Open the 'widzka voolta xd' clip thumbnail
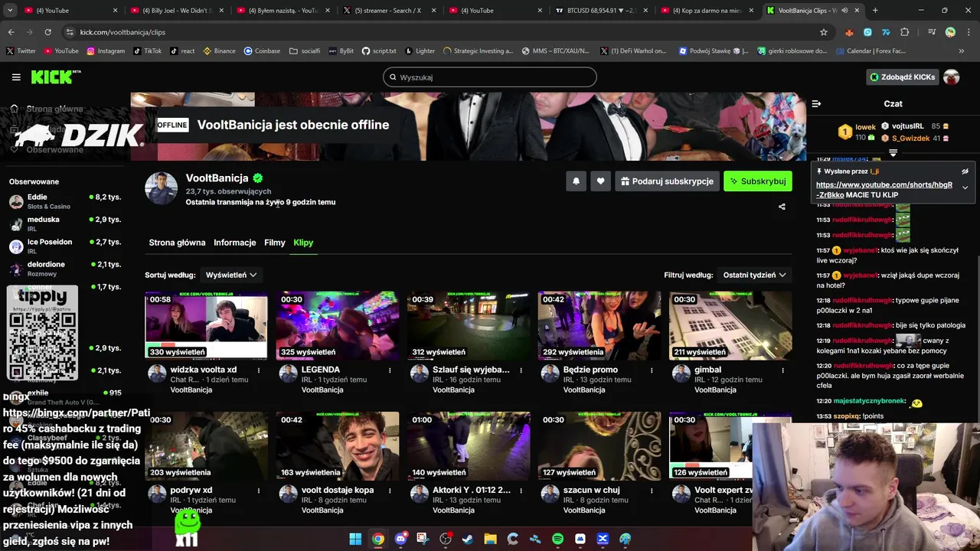Screen dimensions: 980x551 206,325
